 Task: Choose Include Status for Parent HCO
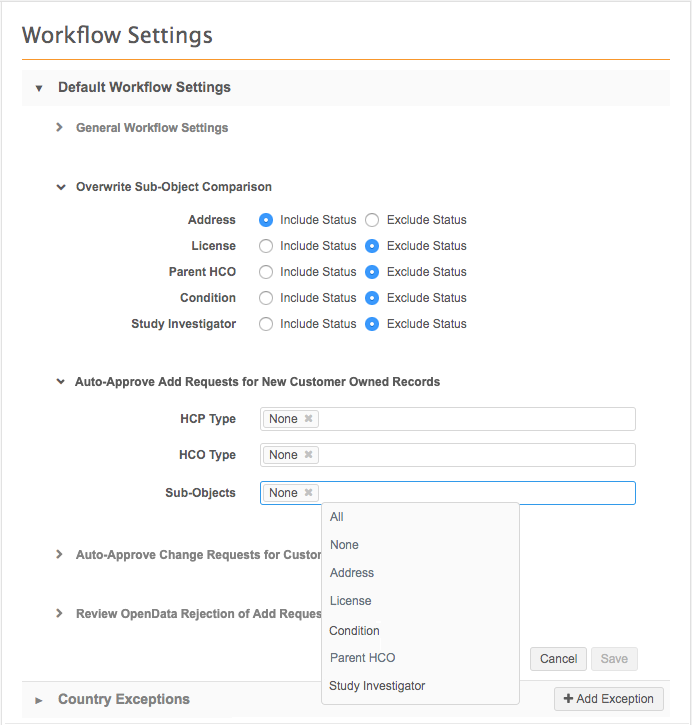click(x=266, y=272)
